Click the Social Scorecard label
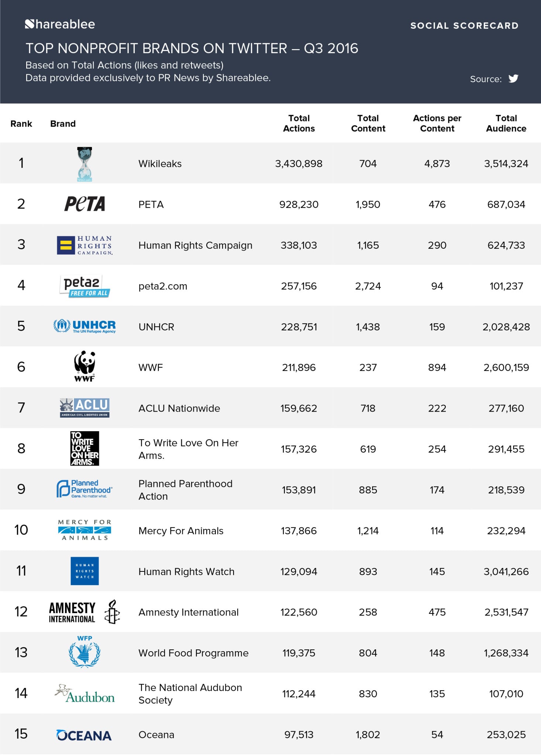Viewport: 541px width, 756px height. click(464, 25)
